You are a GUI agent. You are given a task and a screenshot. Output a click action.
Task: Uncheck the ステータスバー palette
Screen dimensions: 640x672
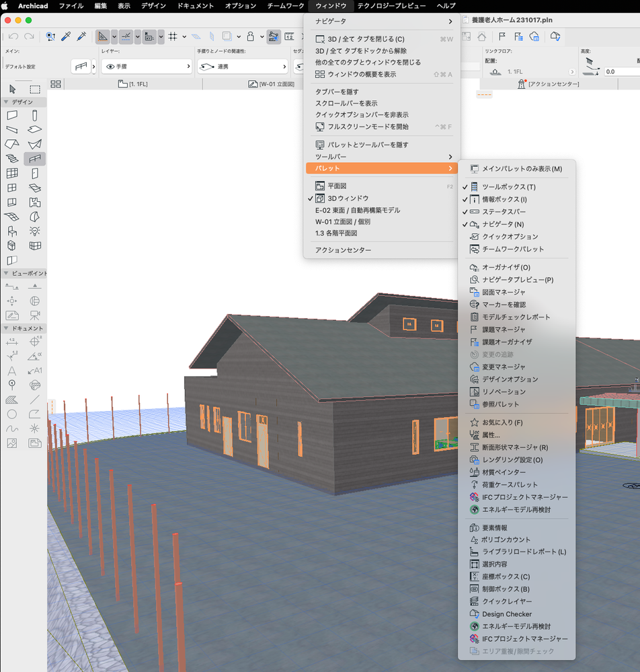516,212
